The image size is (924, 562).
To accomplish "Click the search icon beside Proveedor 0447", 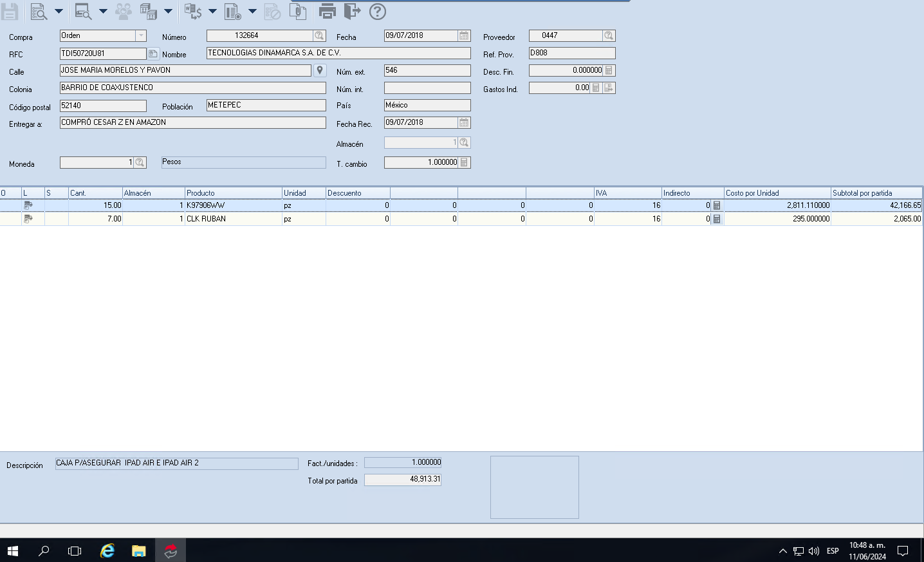I will pos(609,35).
